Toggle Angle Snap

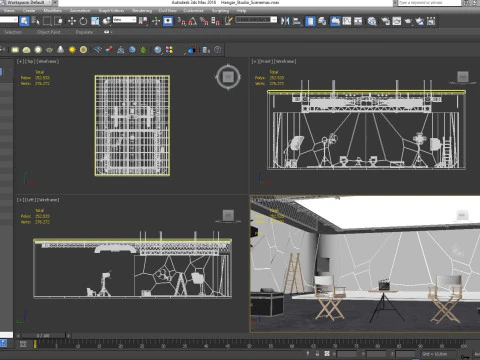coord(193,21)
